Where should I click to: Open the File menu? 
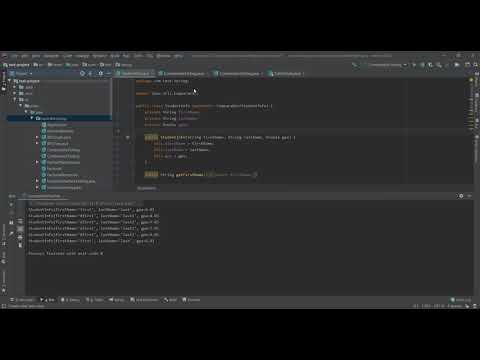[15, 56]
